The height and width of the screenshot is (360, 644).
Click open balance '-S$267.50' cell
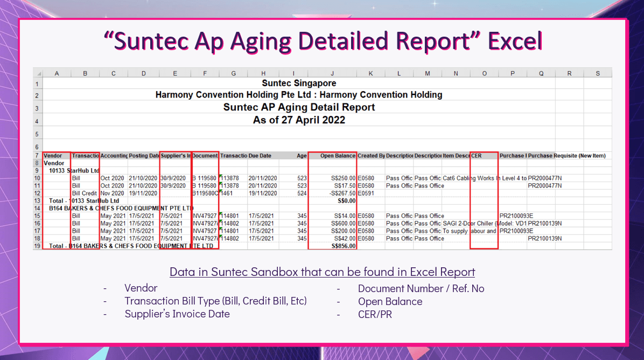(342, 193)
